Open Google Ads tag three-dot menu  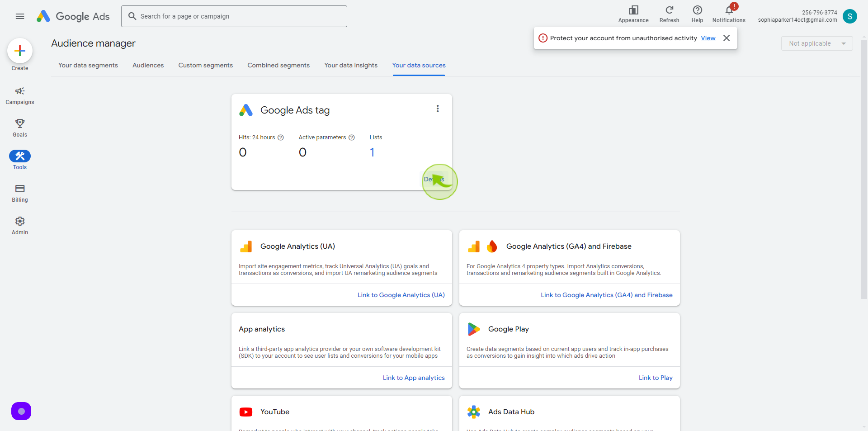(438, 109)
